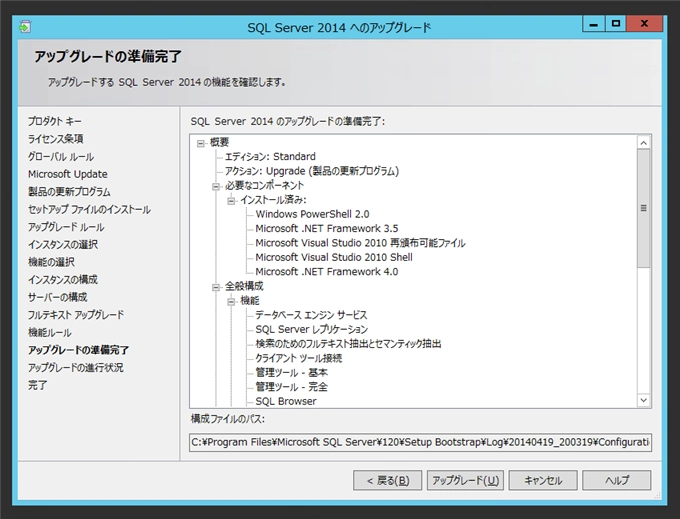Select the フルテキスト アップグレード step

point(76,315)
